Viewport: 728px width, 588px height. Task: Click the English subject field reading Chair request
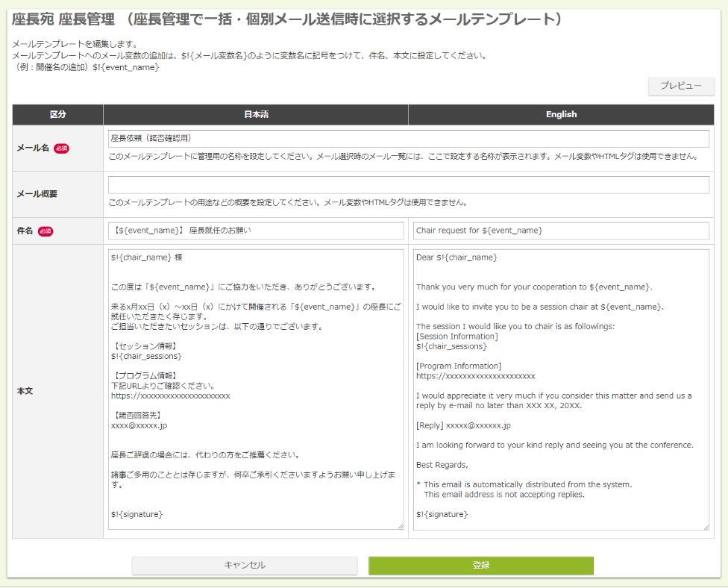pos(561,231)
